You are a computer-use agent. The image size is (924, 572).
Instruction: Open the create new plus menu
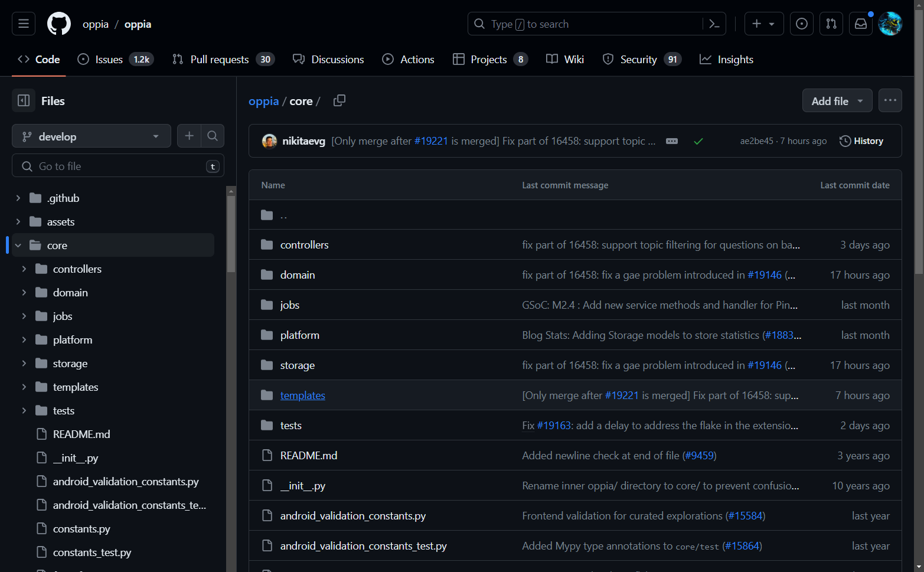point(764,24)
